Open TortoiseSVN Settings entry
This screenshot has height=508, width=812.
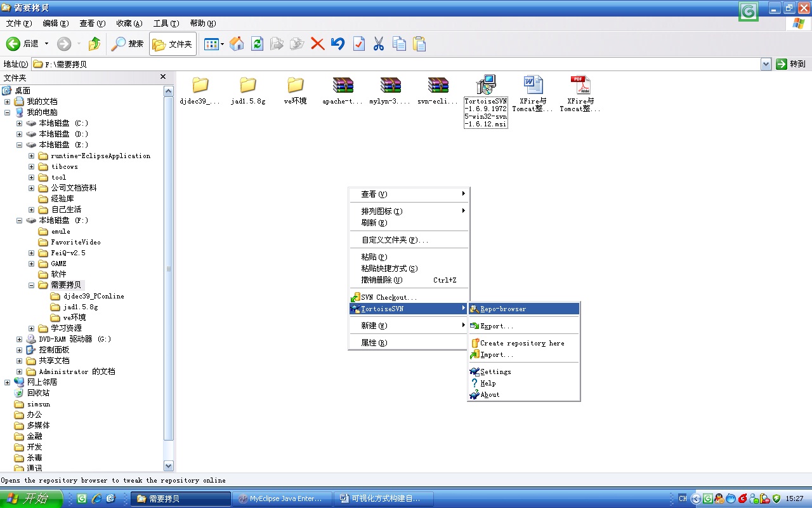[524, 371]
